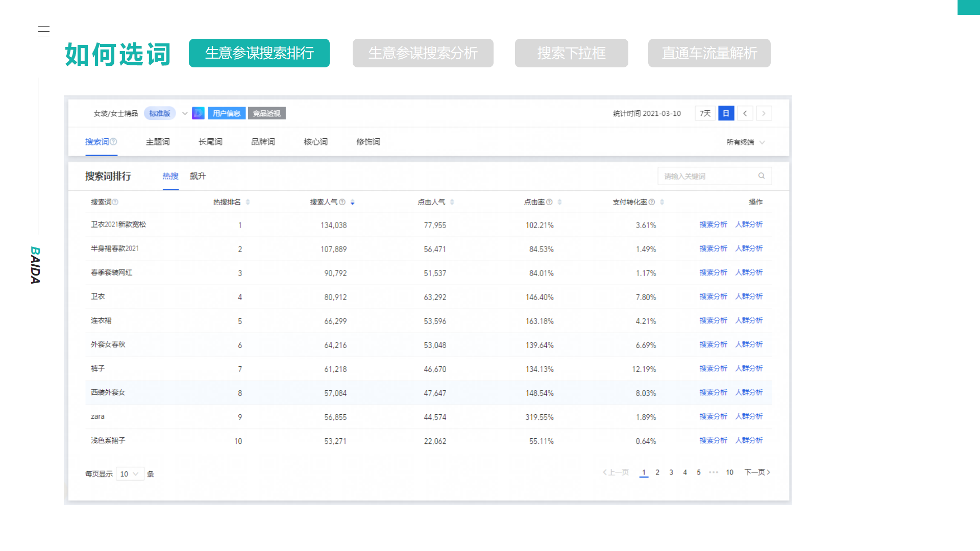980x551 pixels.
Task: Open 搜索分析 for 卫衣2021新款宽松
Action: (x=713, y=224)
